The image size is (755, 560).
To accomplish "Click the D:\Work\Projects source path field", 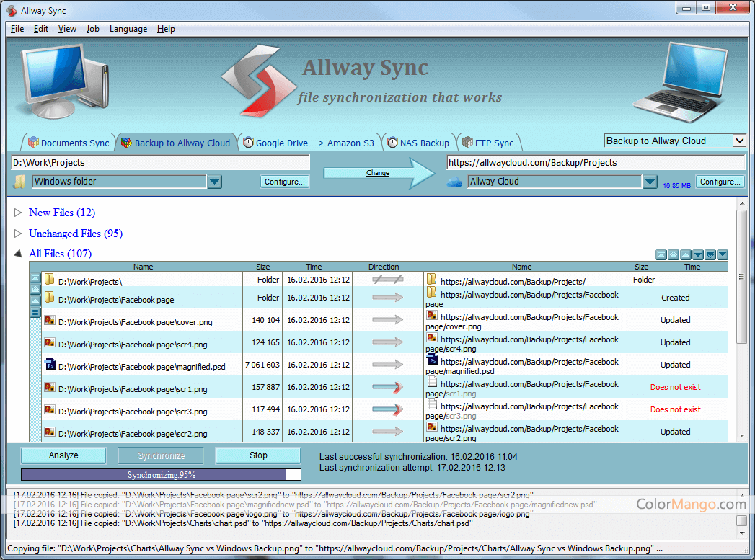I will click(x=160, y=163).
